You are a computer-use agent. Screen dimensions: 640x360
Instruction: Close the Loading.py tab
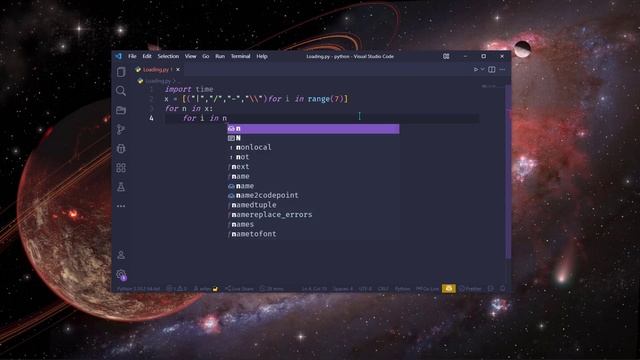coord(178,70)
